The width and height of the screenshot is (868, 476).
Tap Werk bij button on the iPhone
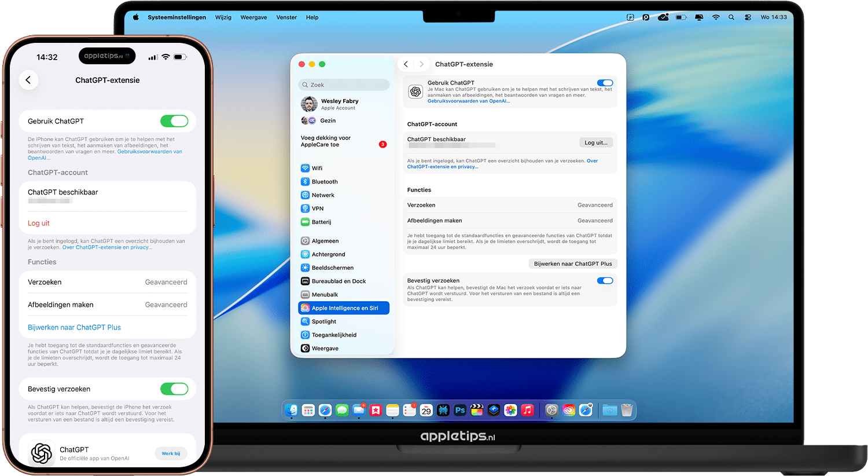pos(171,453)
